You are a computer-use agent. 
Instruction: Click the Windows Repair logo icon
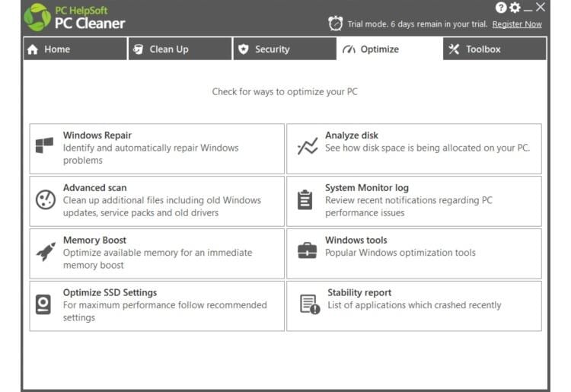point(45,147)
